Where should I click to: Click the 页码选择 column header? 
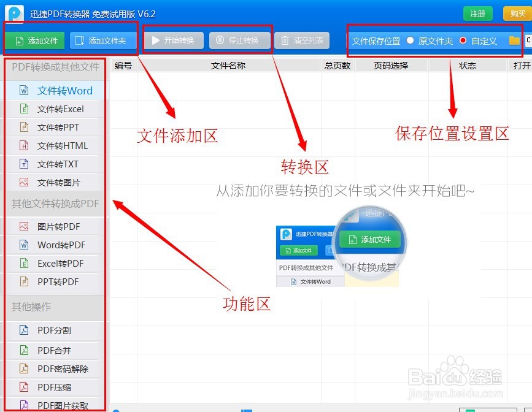pos(391,66)
